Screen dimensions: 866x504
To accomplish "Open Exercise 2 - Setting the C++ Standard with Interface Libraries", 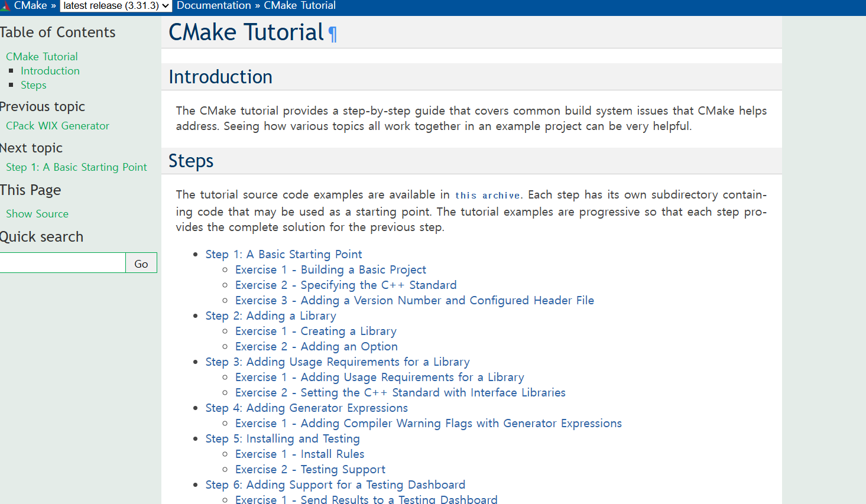I will (400, 393).
